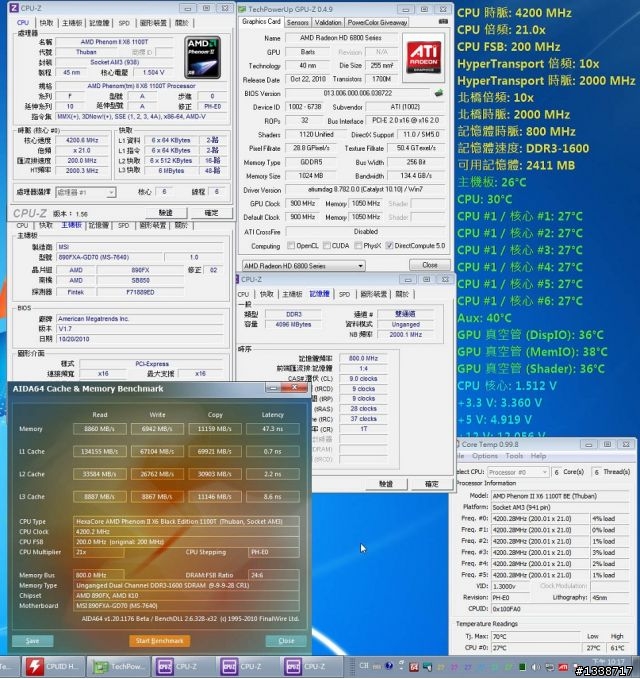Click the title bar icon of the CPU-Z memory window
The height and width of the screenshot is (679, 640).
238,279
